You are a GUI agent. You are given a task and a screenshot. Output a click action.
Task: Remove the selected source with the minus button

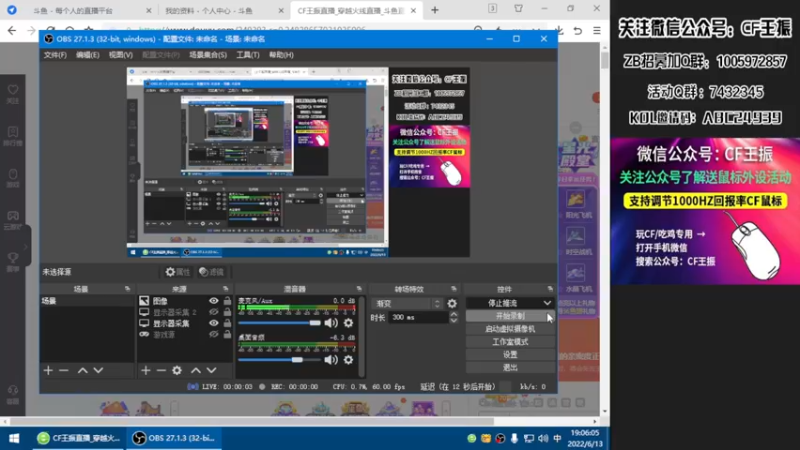161,370
